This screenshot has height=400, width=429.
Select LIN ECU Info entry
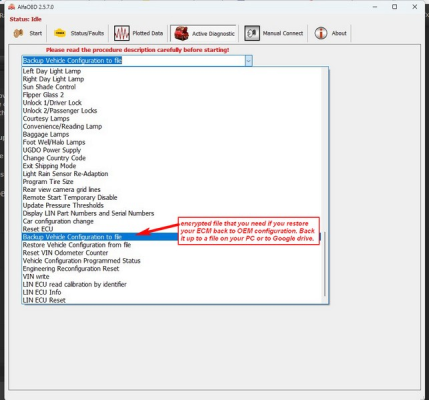point(42,292)
